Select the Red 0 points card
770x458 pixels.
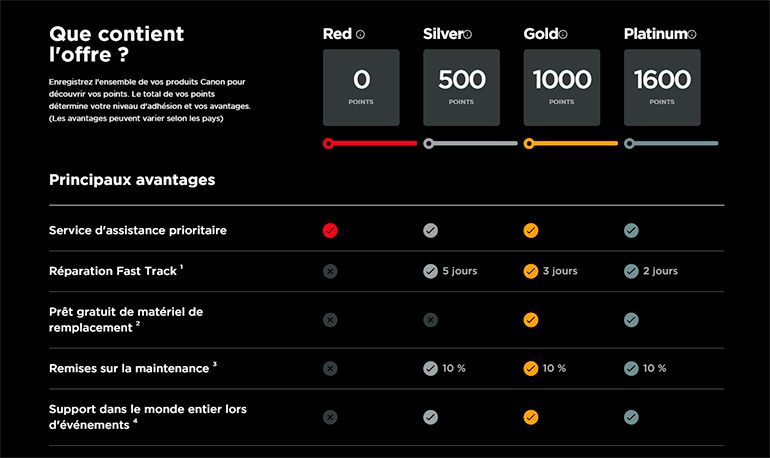coord(361,87)
